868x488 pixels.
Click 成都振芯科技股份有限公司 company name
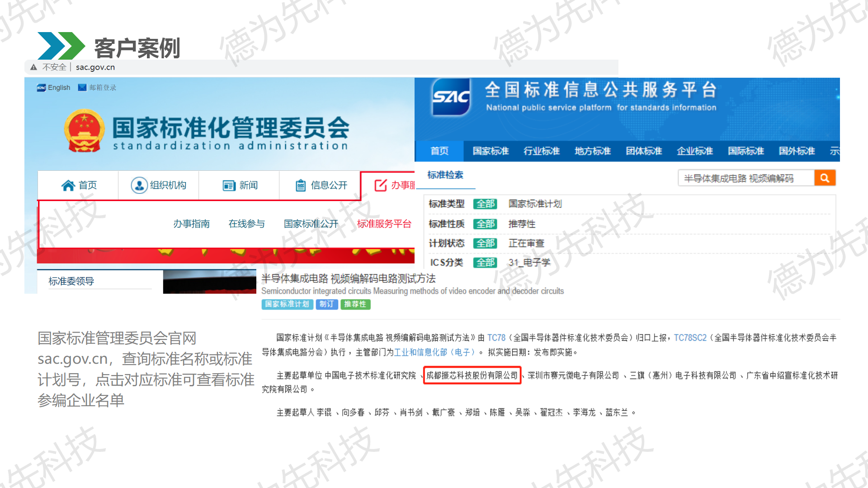click(472, 375)
